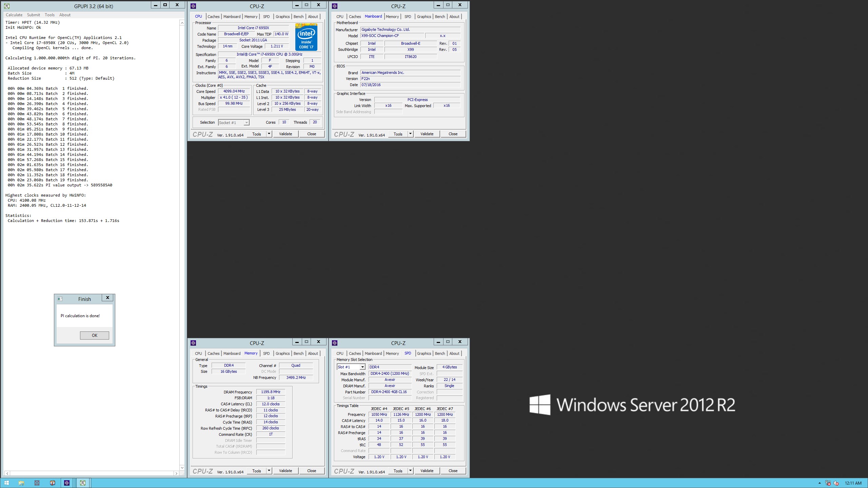Click the Core Speed value 4099.04 MHz
This screenshot has height=488, width=868.
click(x=234, y=91)
